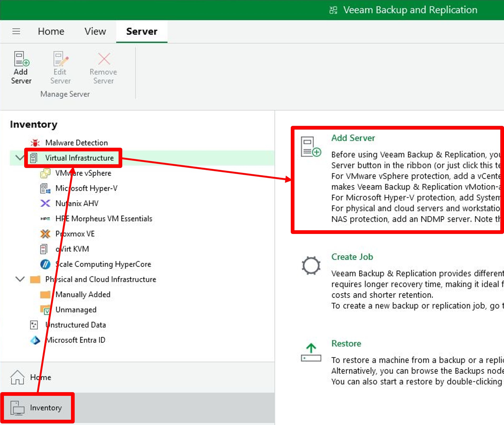Click the Scale Computing HyperCore icon
Image resolution: width=504 pixels, height=425 pixels.
45,264
